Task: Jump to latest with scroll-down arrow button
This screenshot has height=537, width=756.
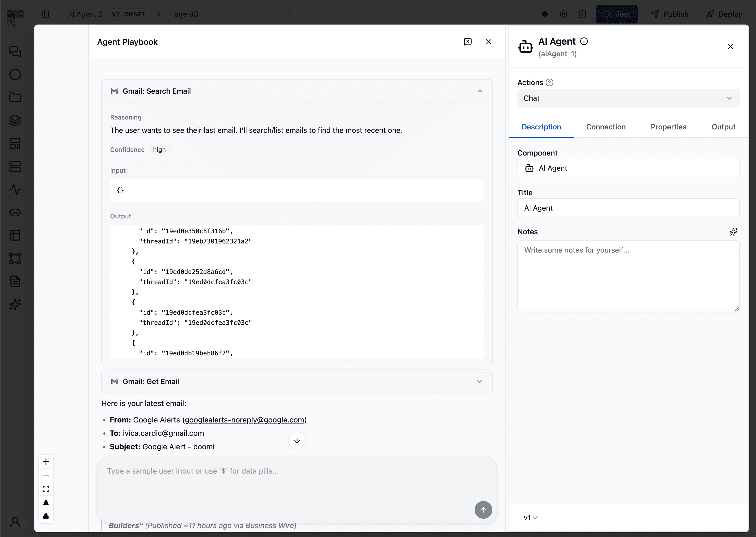Action: [x=297, y=440]
